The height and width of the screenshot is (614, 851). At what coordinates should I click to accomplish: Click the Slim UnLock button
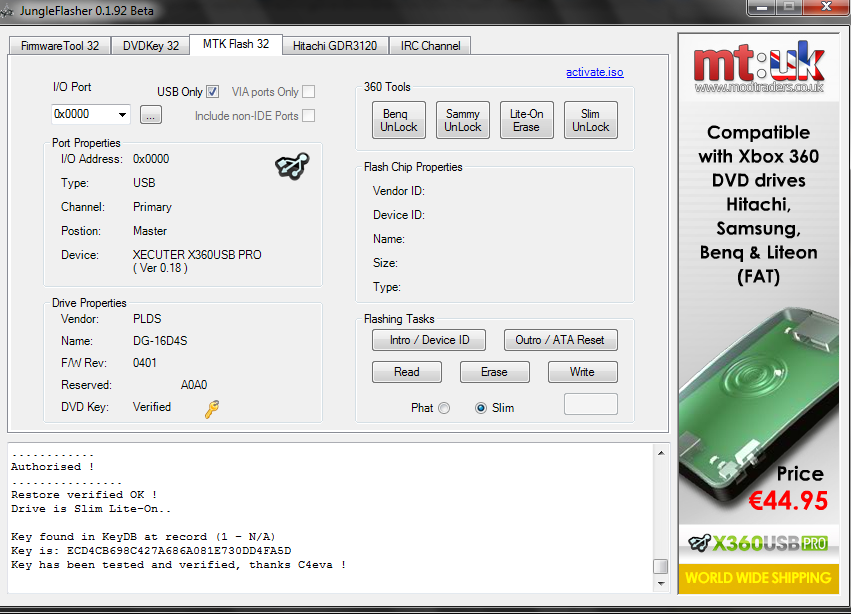pyautogui.click(x=590, y=120)
